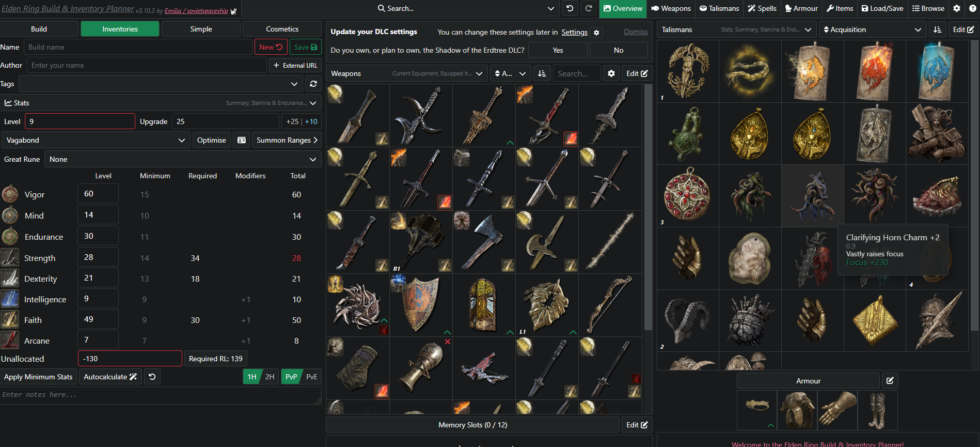The height and width of the screenshot is (447, 980).
Task: Select the blue and orange heater shield
Action: click(421, 305)
